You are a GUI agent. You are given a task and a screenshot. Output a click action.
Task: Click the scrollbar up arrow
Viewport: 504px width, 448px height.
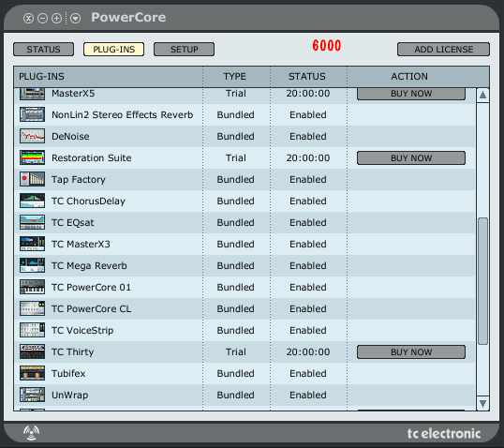tap(482, 96)
